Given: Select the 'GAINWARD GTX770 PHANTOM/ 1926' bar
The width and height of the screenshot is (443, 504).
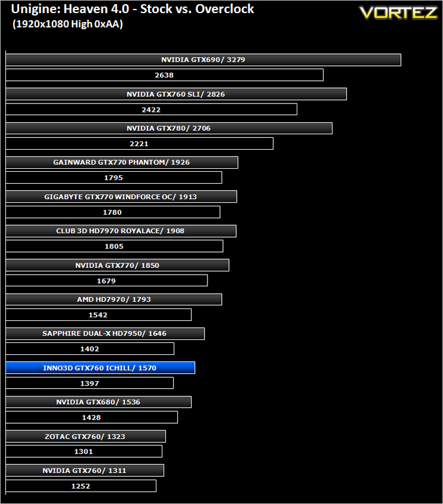Looking at the screenshot, I should point(122,162).
